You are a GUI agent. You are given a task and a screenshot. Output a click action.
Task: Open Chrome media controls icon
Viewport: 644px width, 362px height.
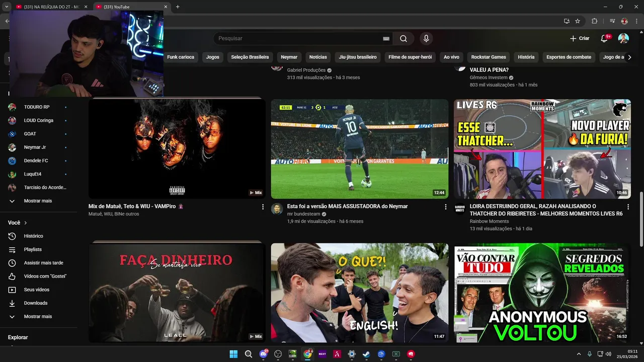point(612,21)
